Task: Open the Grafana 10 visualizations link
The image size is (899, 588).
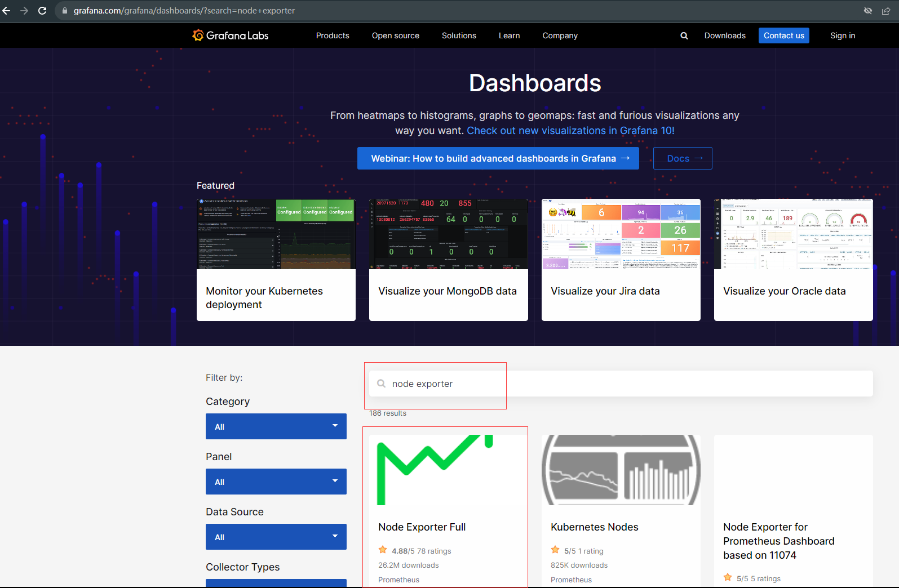Action: pyautogui.click(x=570, y=131)
